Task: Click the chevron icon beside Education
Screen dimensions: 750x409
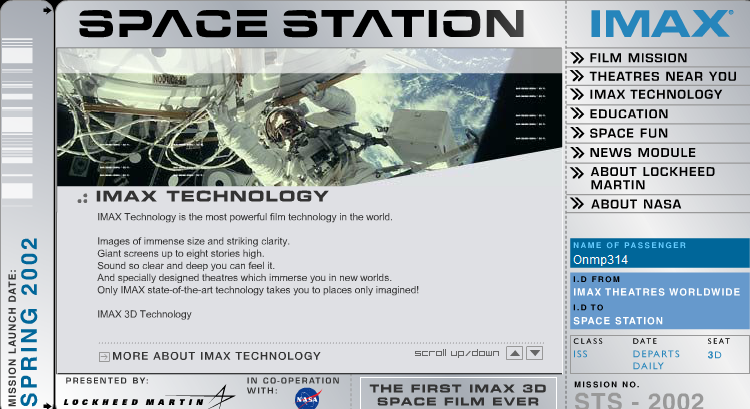Action: pyautogui.click(x=578, y=114)
